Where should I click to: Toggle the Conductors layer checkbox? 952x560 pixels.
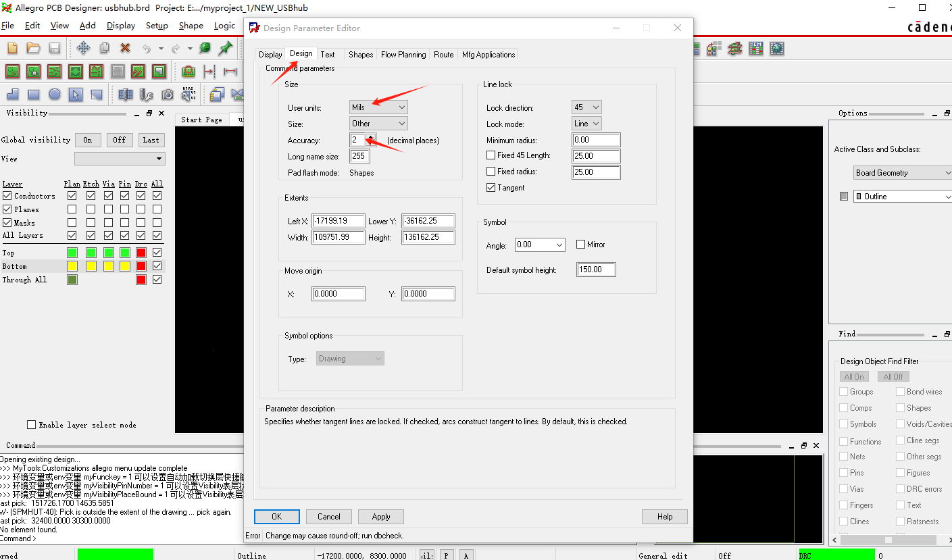[7, 196]
